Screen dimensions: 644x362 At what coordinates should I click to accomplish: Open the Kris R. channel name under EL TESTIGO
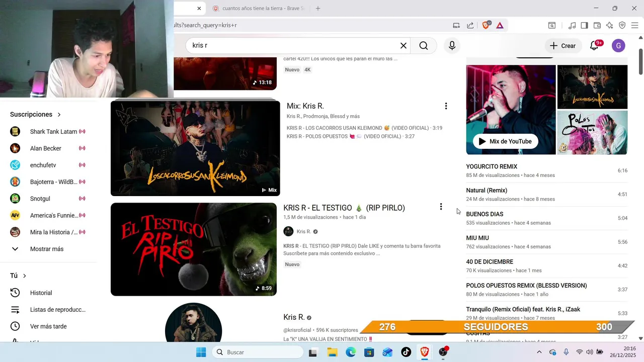click(303, 231)
